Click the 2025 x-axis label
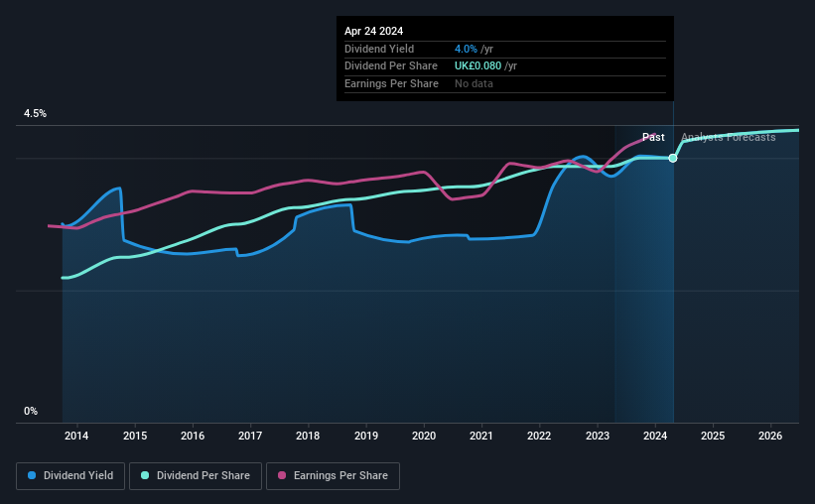The height and width of the screenshot is (504, 815). (x=713, y=436)
